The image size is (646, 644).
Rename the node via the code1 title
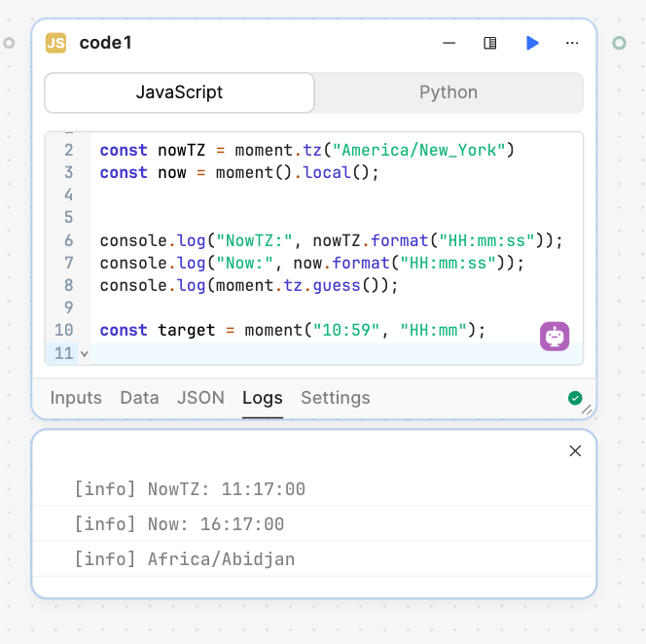pyautogui.click(x=105, y=43)
